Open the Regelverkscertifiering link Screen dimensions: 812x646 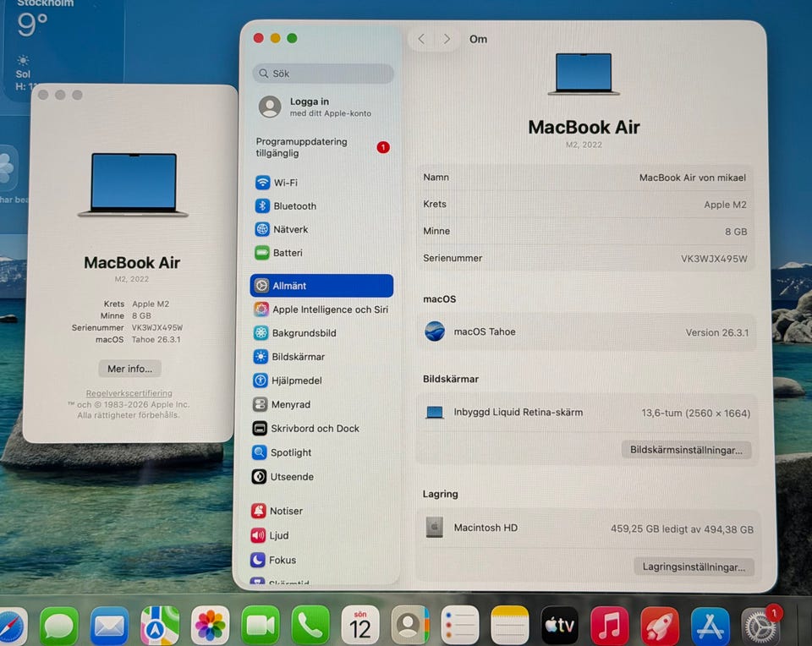pos(129,393)
